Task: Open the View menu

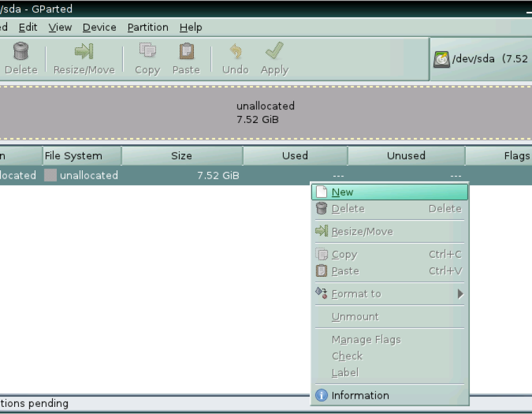Action: pos(60,27)
